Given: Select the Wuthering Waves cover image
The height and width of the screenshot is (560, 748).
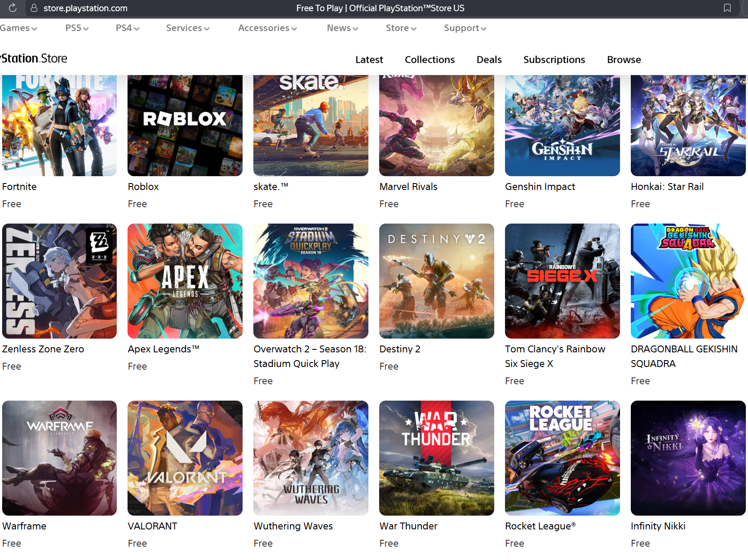Looking at the screenshot, I should pos(311,458).
